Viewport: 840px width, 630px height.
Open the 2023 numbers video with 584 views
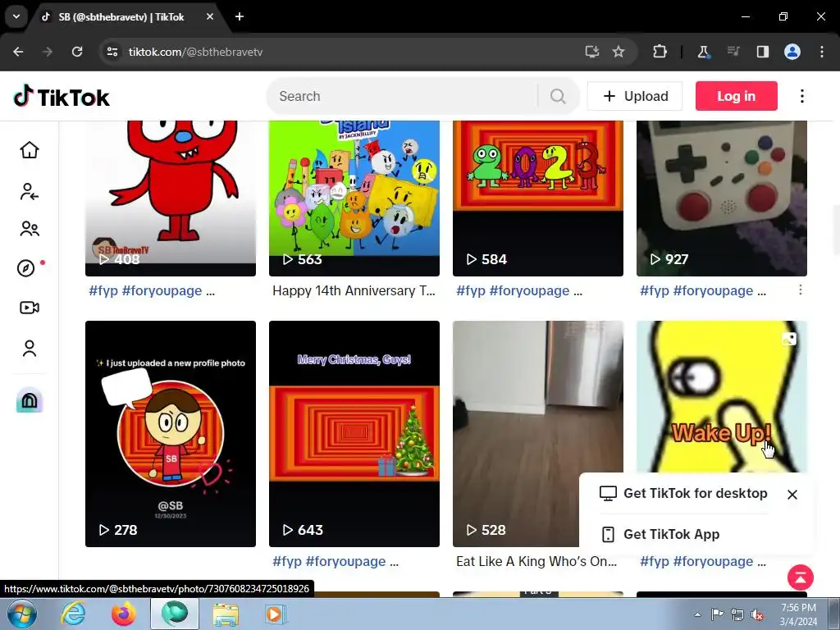pyautogui.click(x=538, y=199)
